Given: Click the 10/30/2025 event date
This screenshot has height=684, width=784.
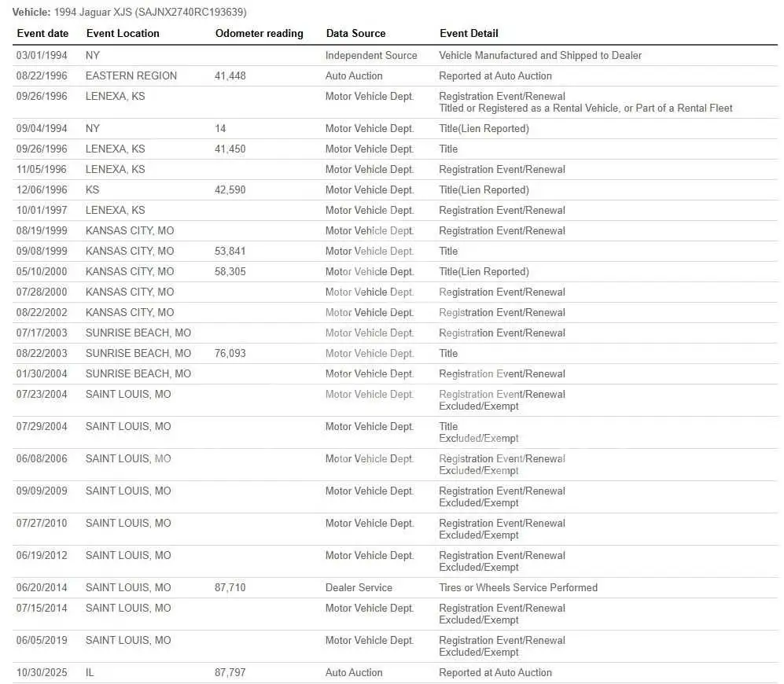Looking at the screenshot, I should coord(42,673).
